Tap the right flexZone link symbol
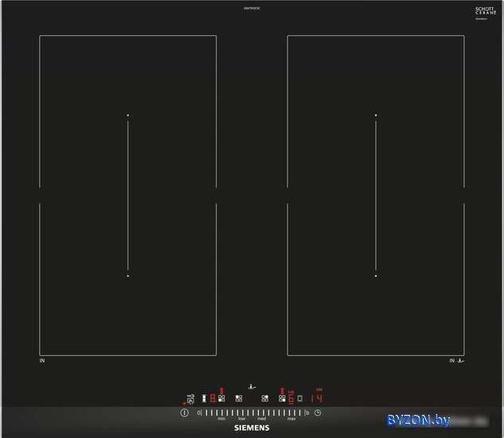 pyautogui.click(x=300, y=398)
